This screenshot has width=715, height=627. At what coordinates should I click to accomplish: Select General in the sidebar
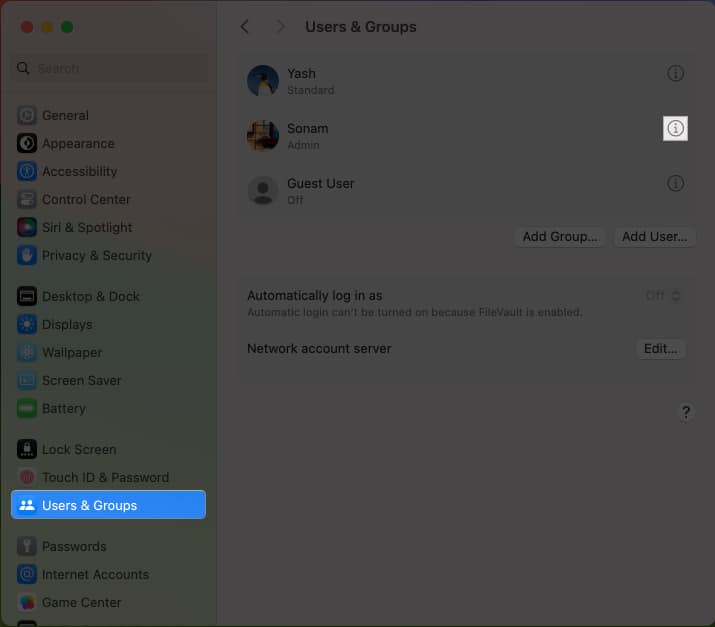point(108,115)
